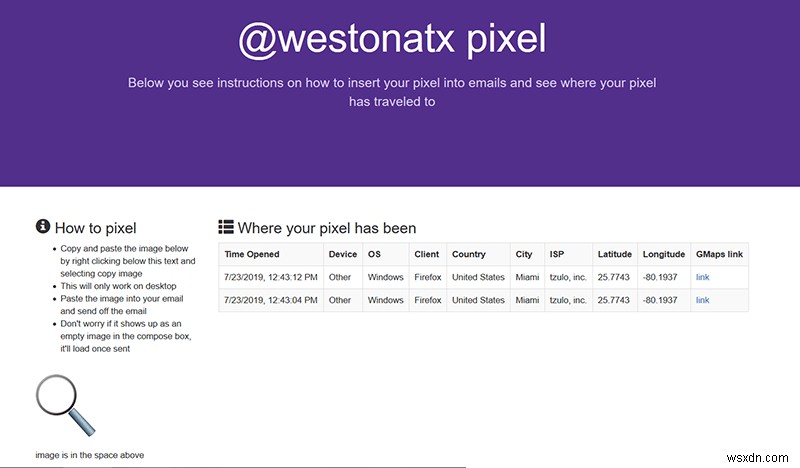Click the "Where your pixel has been" heading text
This screenshot has height=468, width=800.
point(327,228)
